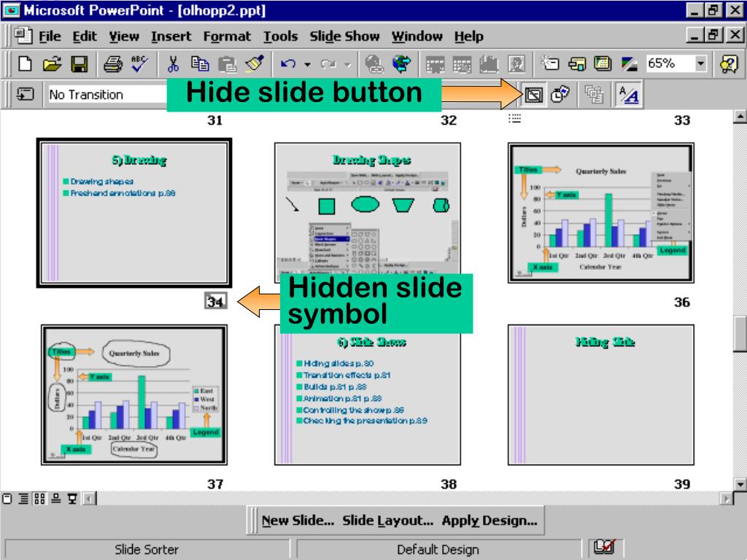Select the 6) Slide Shows slide thumbnail
Viewport: 747px width, 560px height.
[368, 394]
